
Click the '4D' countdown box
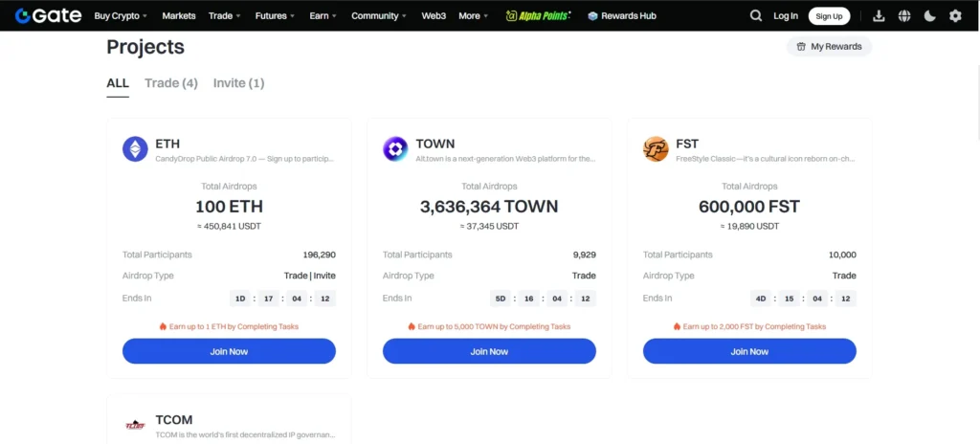coord(761,299)
